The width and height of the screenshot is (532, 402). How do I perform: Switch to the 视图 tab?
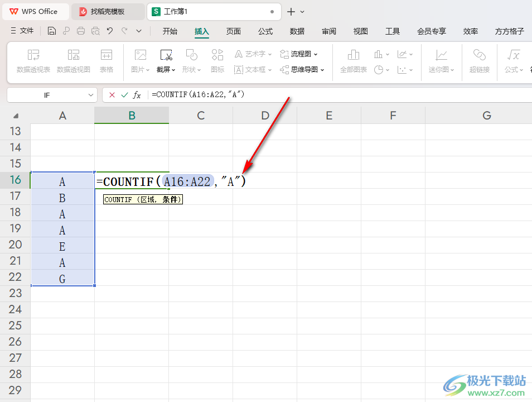click(361, 31)
